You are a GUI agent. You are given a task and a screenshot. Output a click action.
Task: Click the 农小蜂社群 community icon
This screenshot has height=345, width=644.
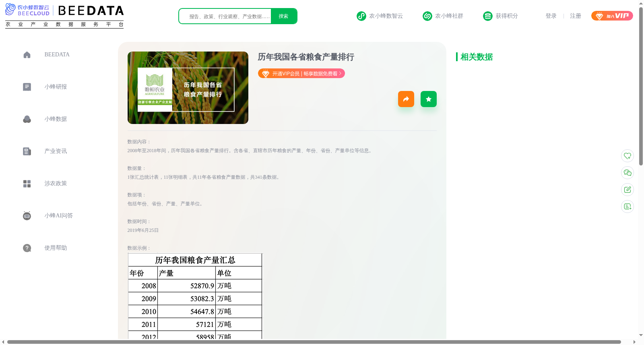(x=427, y=16)
